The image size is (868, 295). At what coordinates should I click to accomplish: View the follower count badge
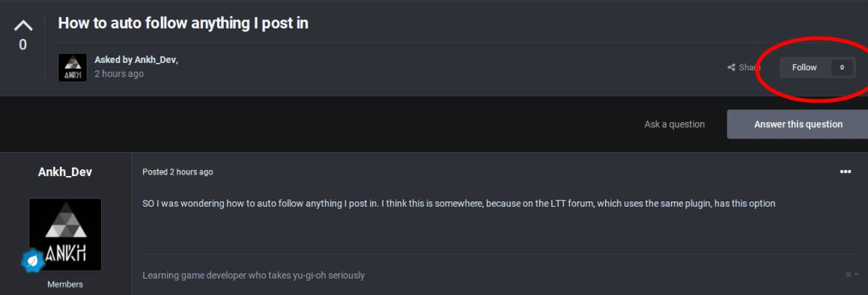pyautogui.click(x=842, y=67)
